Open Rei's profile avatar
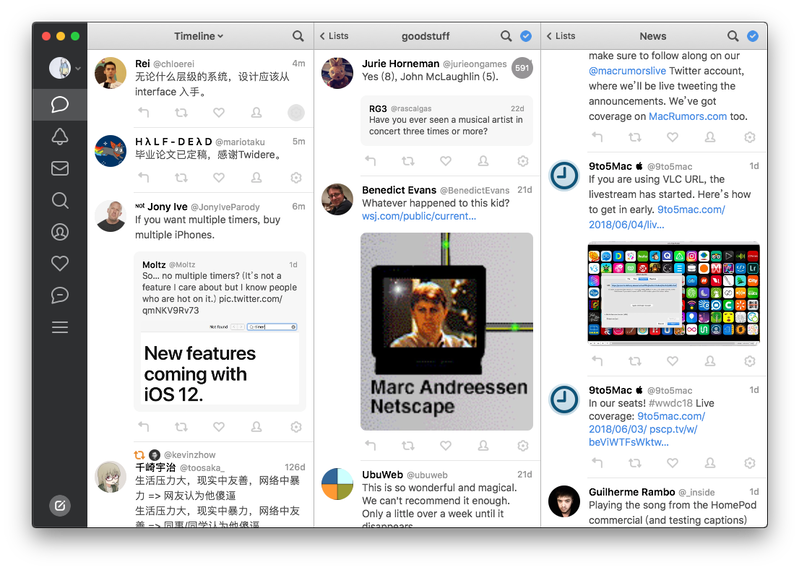 [110, 73]
